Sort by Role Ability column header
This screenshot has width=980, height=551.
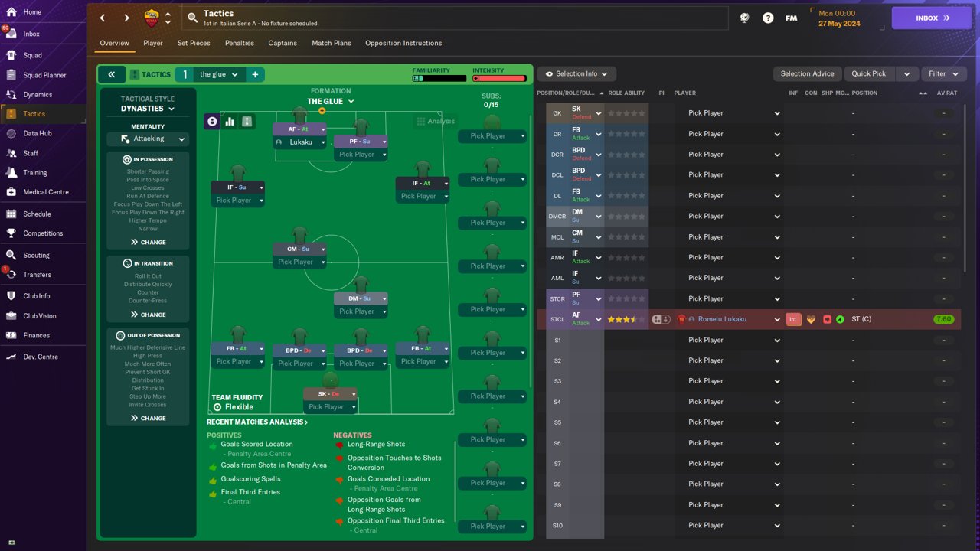click(626, 93)
